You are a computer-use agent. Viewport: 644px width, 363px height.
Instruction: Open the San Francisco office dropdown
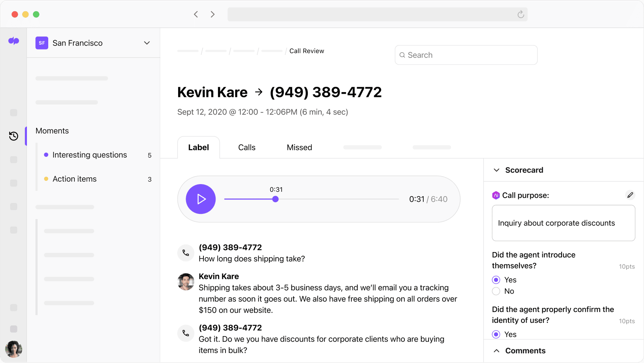147,43
